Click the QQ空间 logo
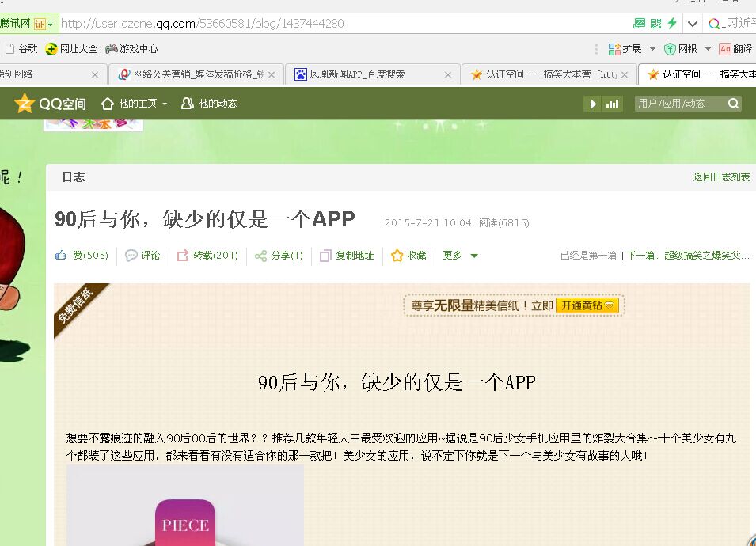This screenshot has width=756, height=546. click(50, 104)
